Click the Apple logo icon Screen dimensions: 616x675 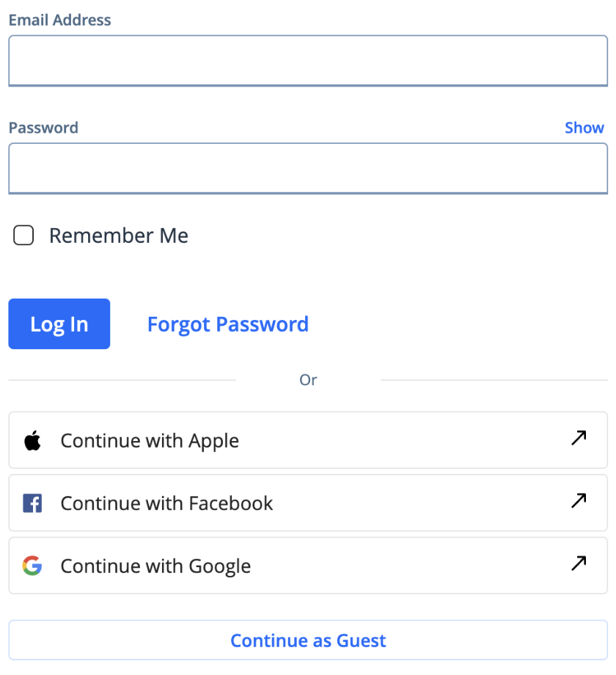coord(32,441)
